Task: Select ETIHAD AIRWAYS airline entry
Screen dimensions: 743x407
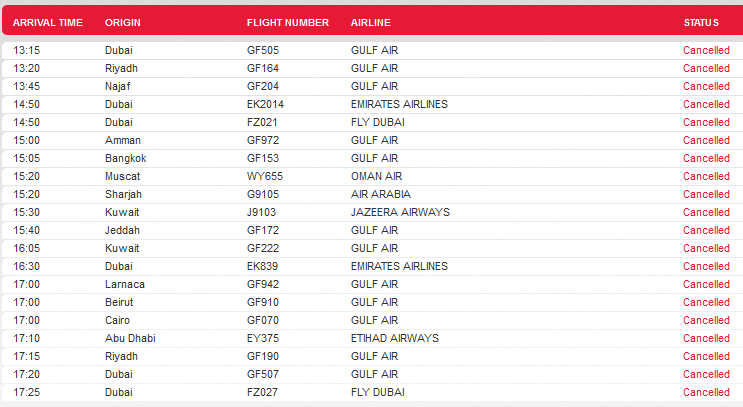Action: [395, 338]
